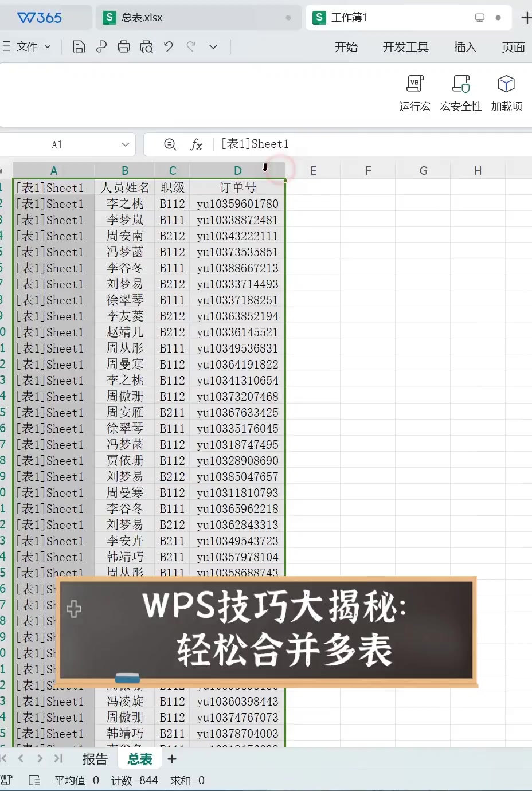
Task: Switch to the 开发工具 ribbon tab
Action: 405,47
